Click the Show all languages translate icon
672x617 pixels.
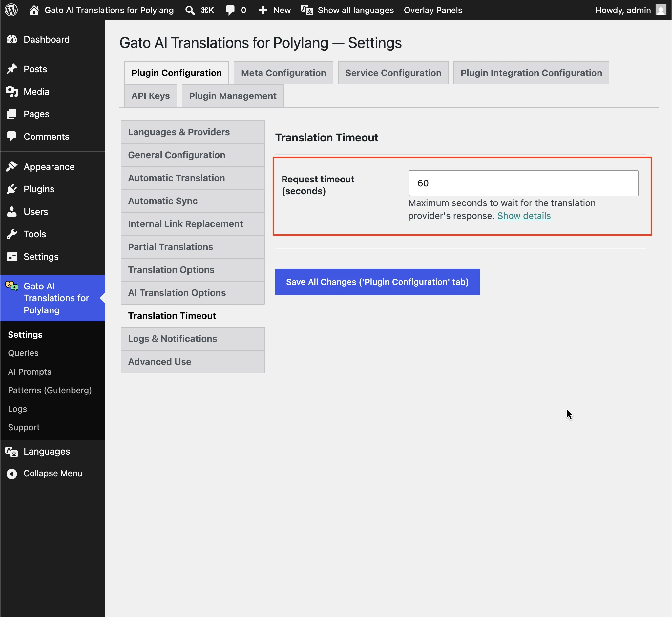(307, 10)
